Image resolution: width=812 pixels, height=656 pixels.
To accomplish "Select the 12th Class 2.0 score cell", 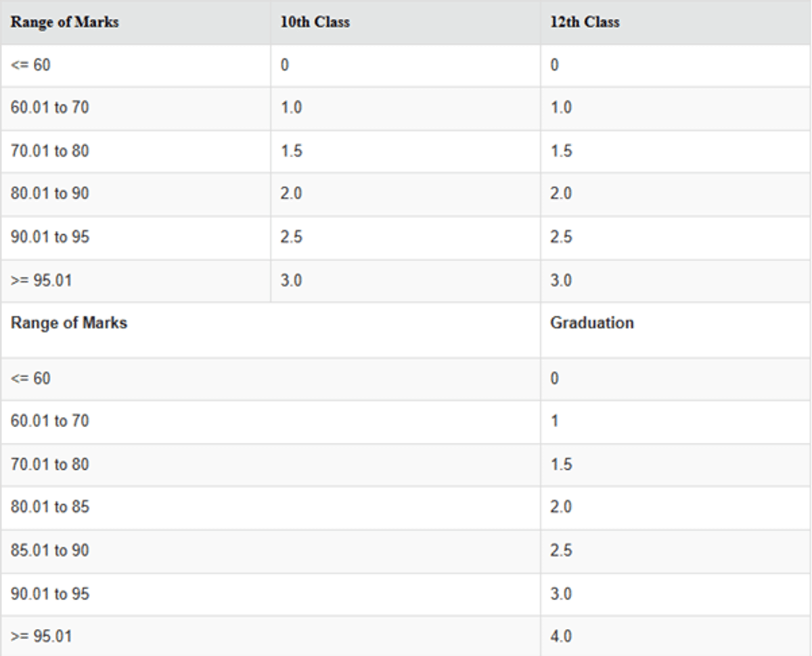I will click(x=561, y=194).
